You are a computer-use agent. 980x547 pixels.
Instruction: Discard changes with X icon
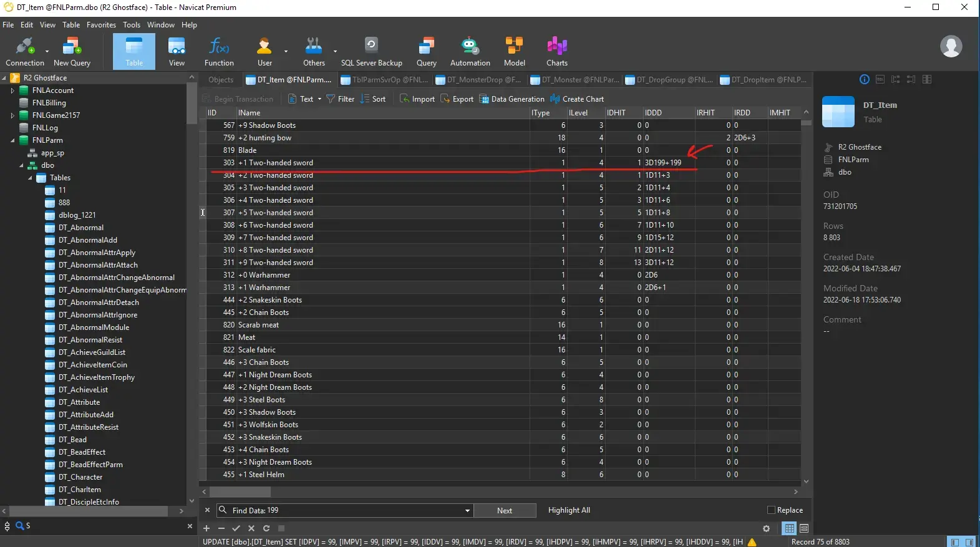251,528
